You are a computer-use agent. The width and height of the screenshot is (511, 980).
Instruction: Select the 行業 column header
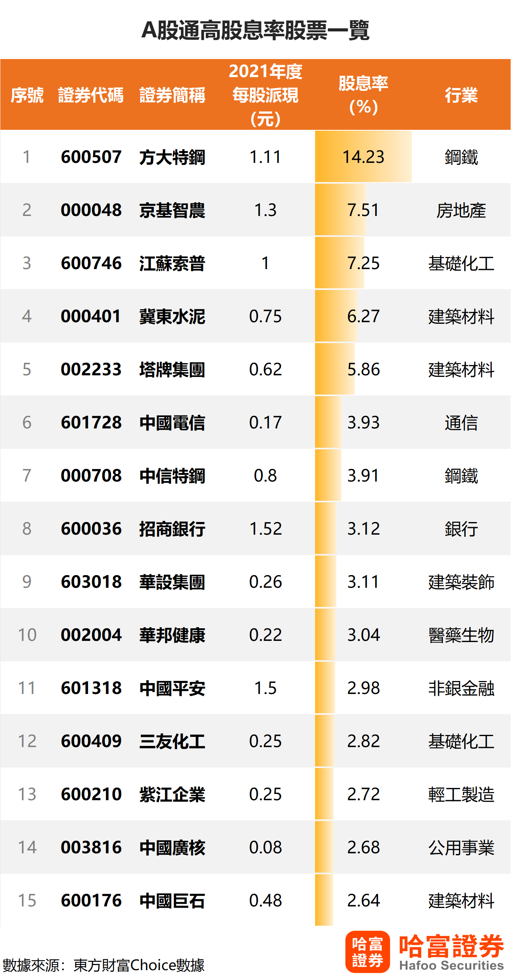click(x=461, y=95)
